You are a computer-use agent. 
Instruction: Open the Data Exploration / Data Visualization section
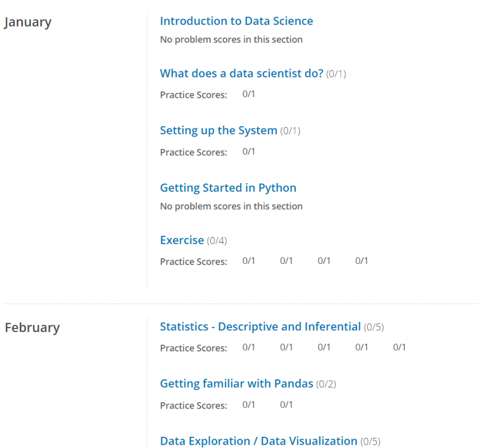258,441
